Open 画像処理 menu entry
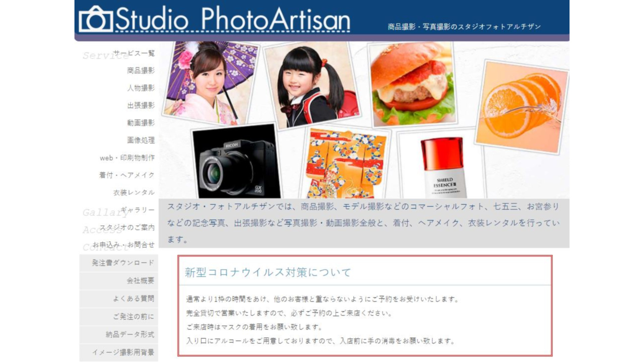The width and height of the screenshot is (644, 362). point(141,140)
